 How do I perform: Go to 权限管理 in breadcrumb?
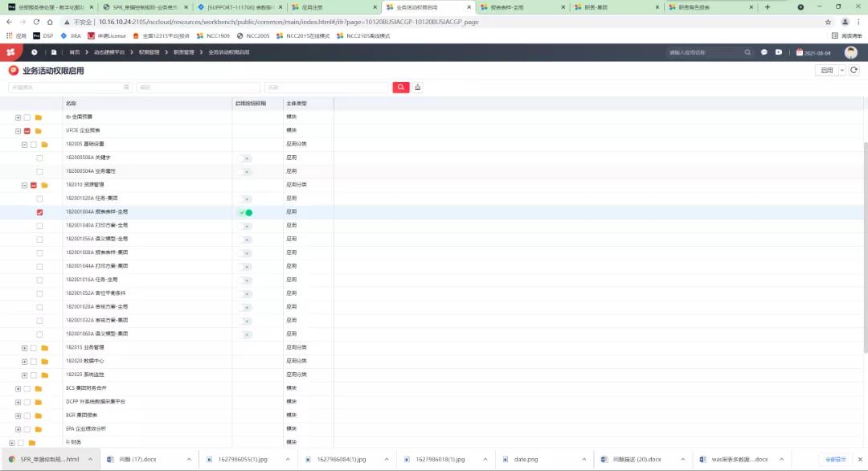point(149,52)
